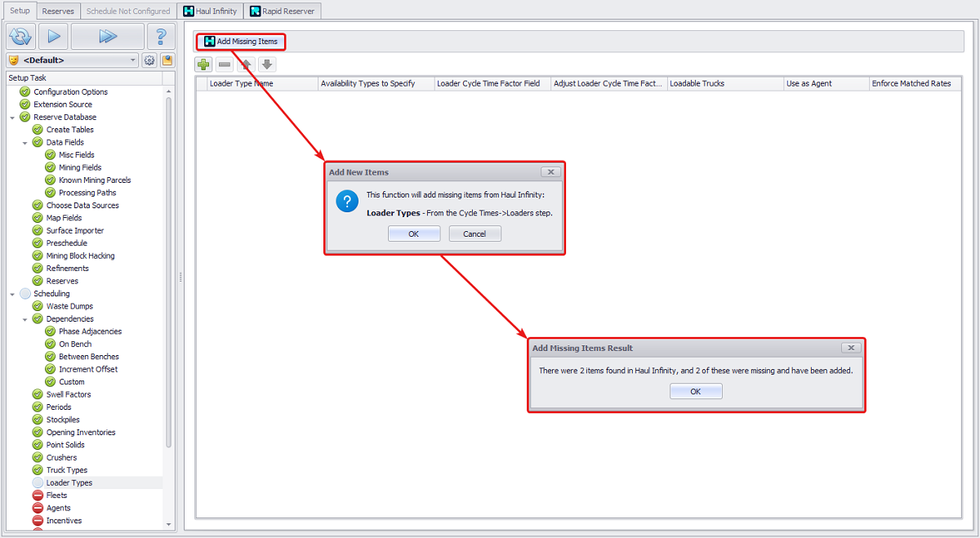Remove row with the minus button
980x538 pixels.
click(x=225, y=64)
